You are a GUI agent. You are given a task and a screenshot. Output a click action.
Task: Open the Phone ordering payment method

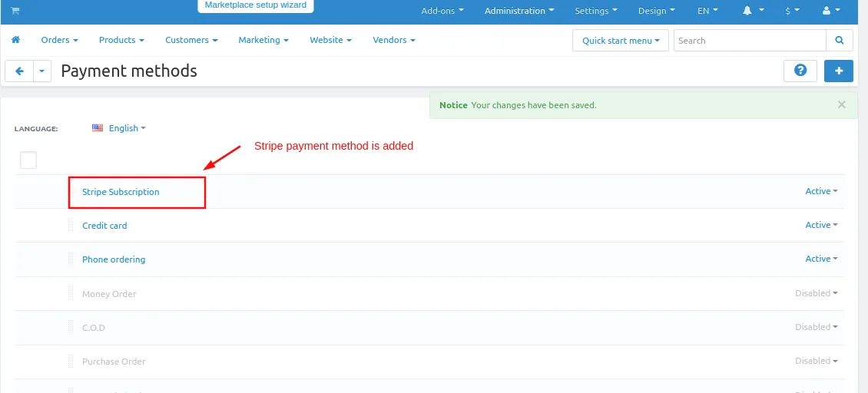(x=114, y=259)
